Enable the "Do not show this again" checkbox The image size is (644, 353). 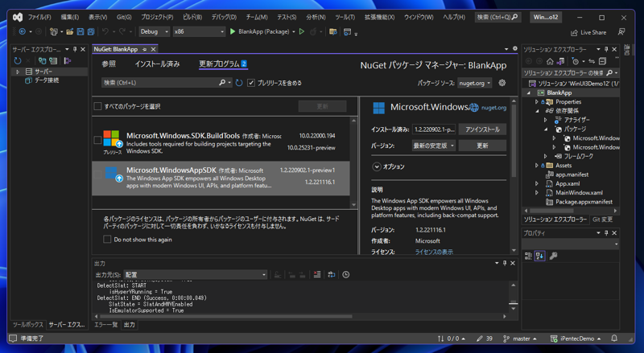point(107,240)
